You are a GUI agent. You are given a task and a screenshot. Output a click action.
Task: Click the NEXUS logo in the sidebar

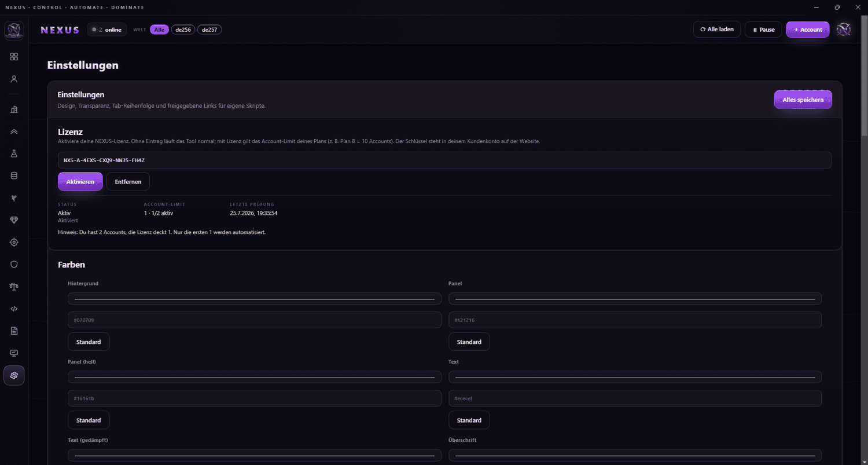pyautogui.click(x=14, y=30)
